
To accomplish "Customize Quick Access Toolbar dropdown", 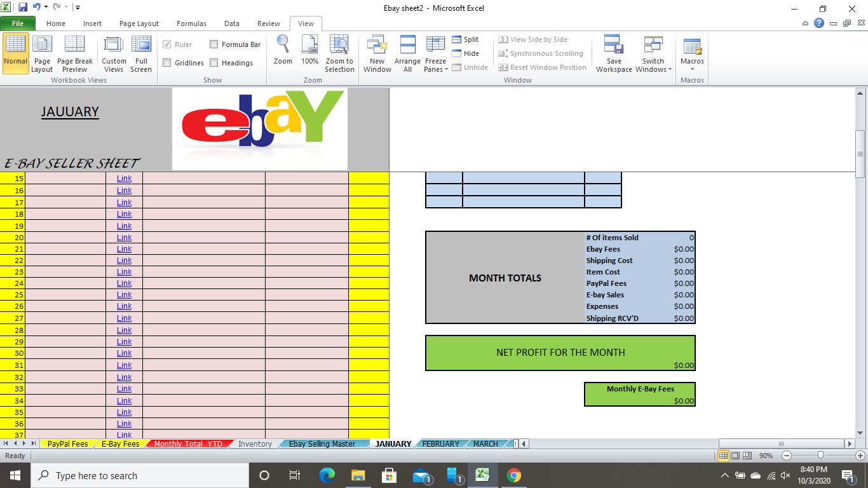I will pos(78,8).
